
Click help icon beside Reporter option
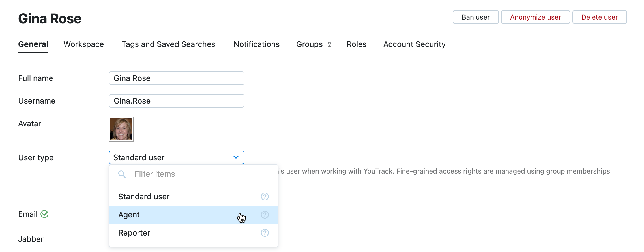265,233
